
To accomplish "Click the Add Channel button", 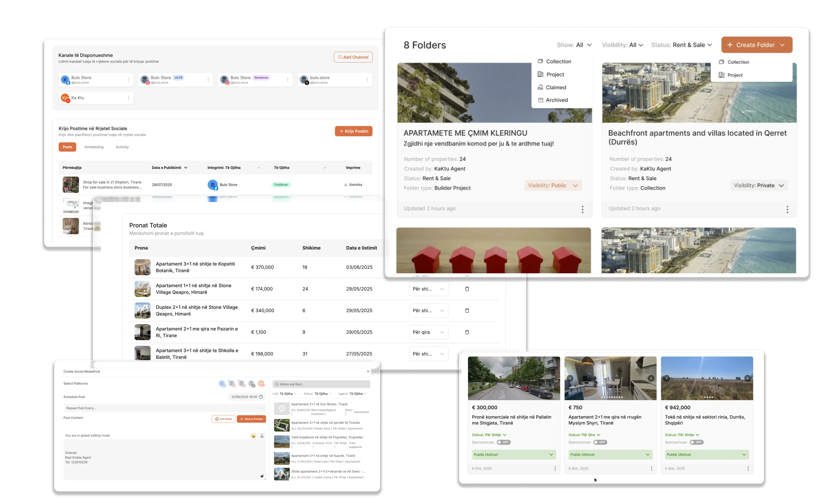I will tap(353, 57).
